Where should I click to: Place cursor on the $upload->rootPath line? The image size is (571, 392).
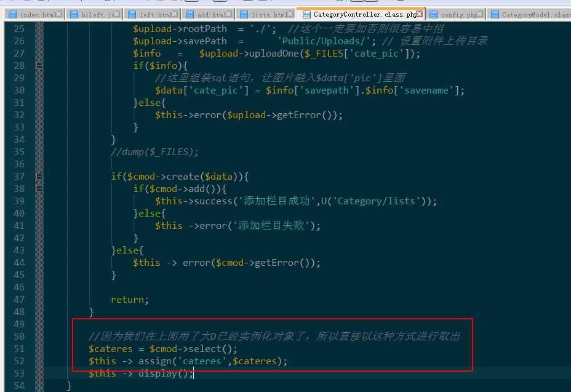[288, 29]
